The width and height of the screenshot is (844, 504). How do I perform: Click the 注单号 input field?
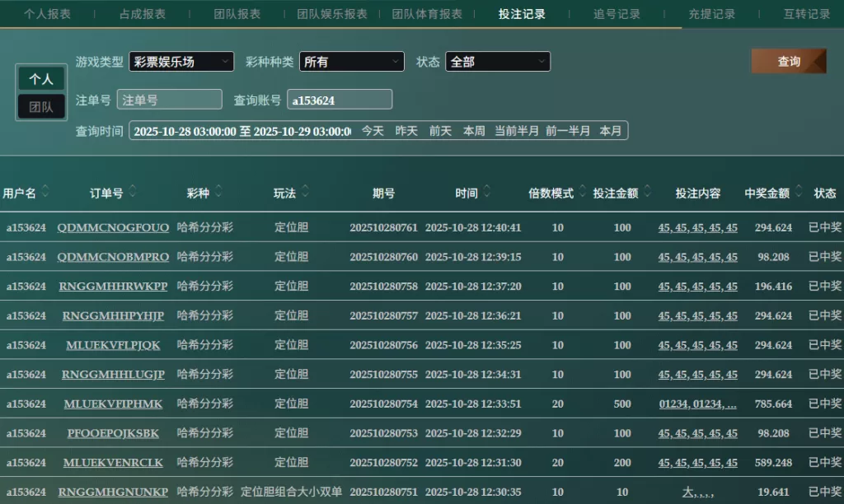(170, 100)
